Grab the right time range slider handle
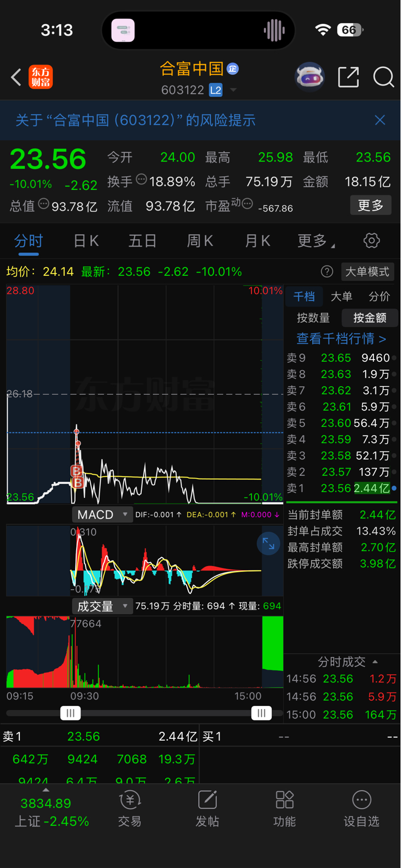 (261, 713)
